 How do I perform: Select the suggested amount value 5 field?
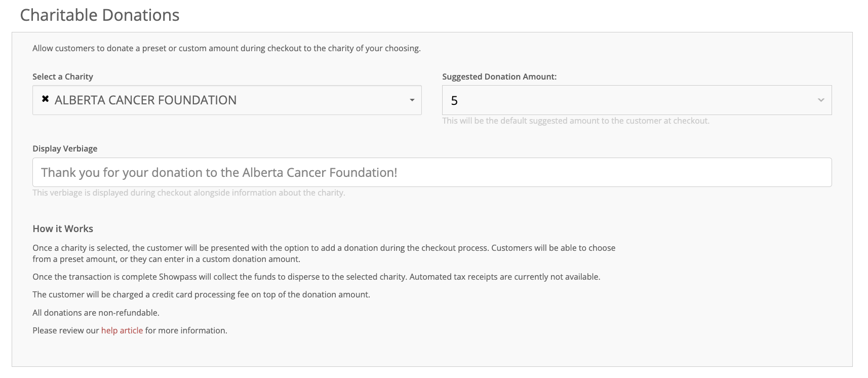click(x=637, y=100)
